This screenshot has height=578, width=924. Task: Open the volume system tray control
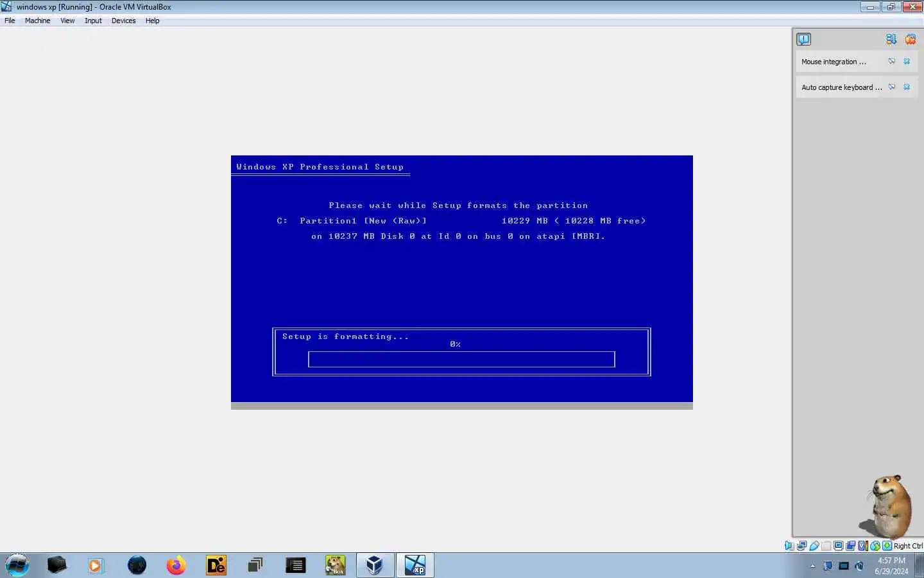(859, 566)
